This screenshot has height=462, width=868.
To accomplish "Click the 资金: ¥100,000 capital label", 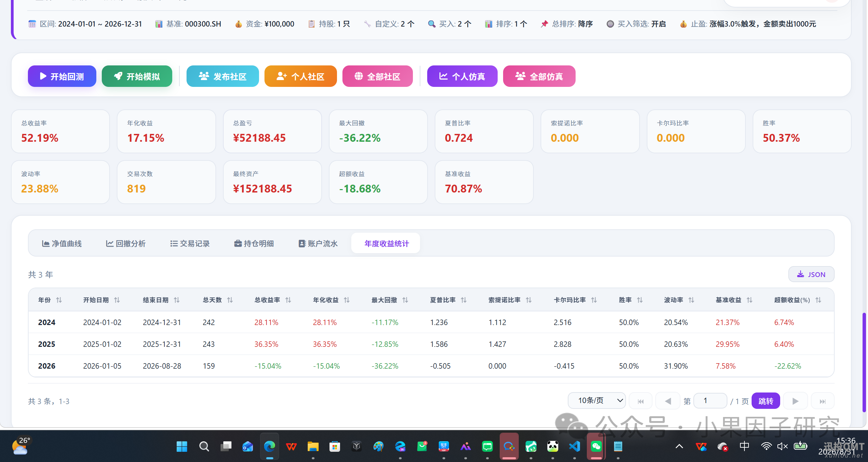I will (264, 24).
